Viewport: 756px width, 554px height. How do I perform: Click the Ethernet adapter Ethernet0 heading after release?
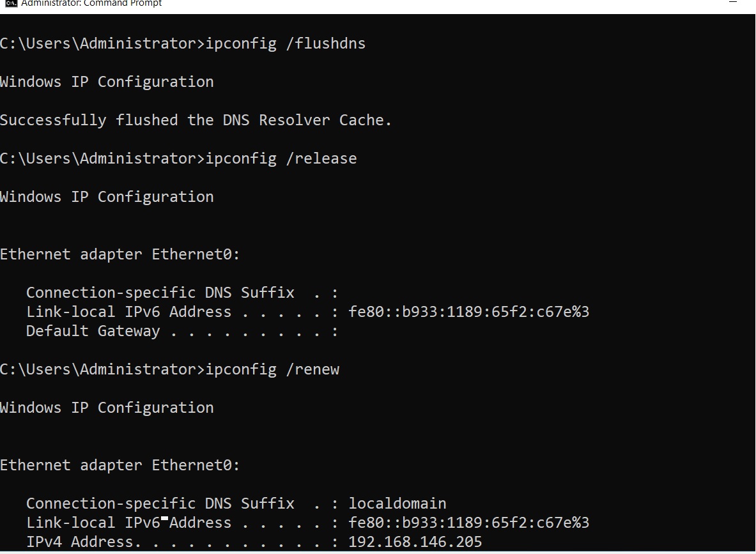(x=120, y=254)
